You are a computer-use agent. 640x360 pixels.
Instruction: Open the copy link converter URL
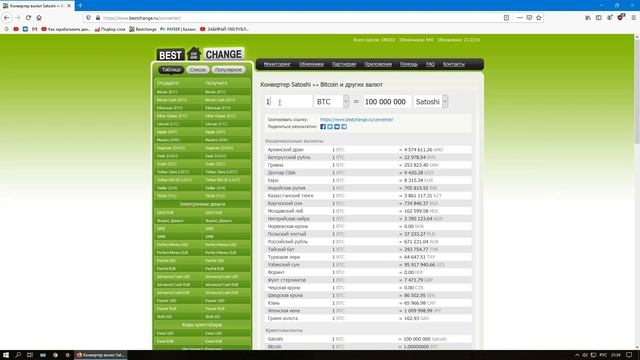(356, 119)
